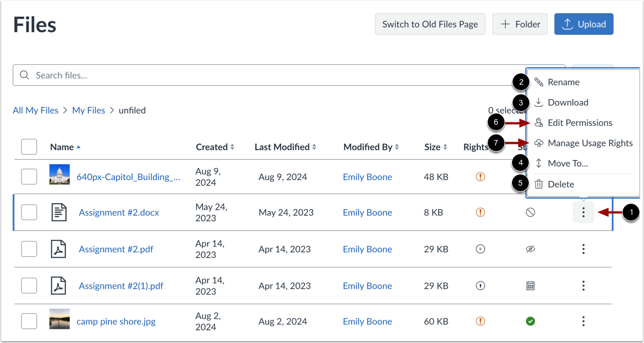The image size is (644, 343).
Task: Select Manage Usage Rights menu entry
Action: pos(590,143)
